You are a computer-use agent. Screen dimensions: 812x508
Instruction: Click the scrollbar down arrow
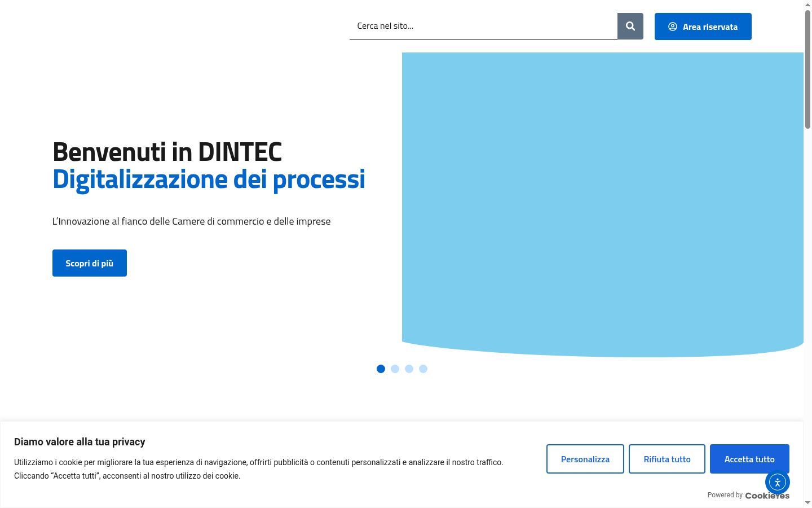(x=807, y=503)
